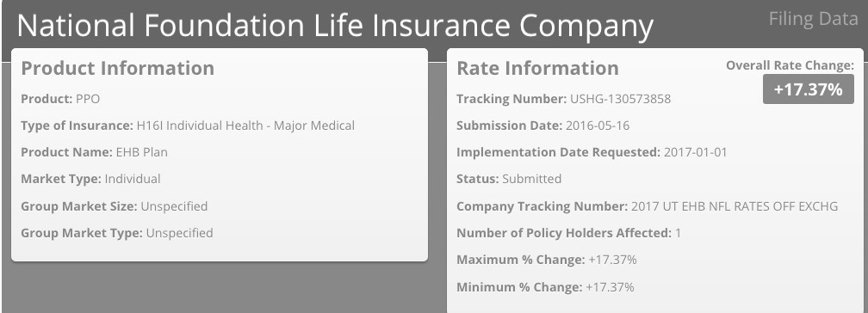Click the company name title

point(335,26)
